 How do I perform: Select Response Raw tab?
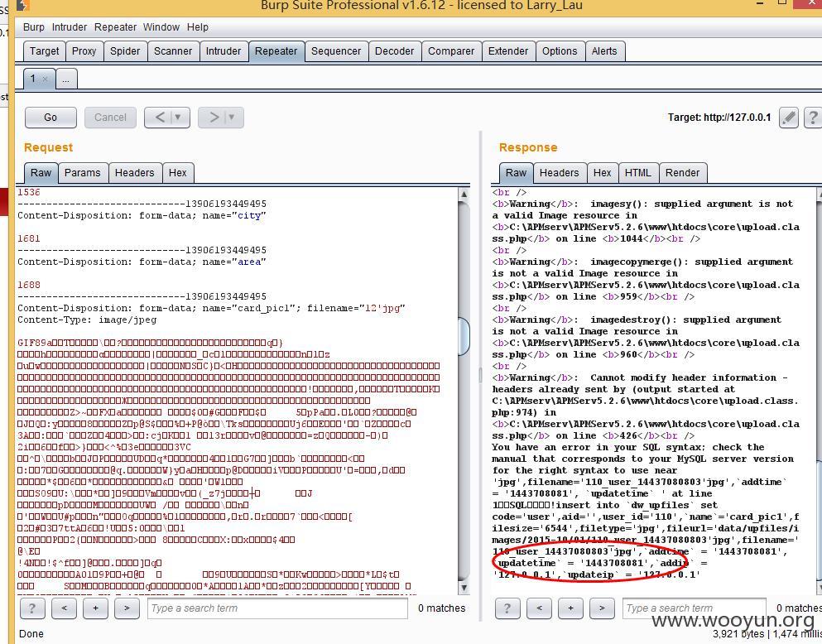click(x=516, y=173)
